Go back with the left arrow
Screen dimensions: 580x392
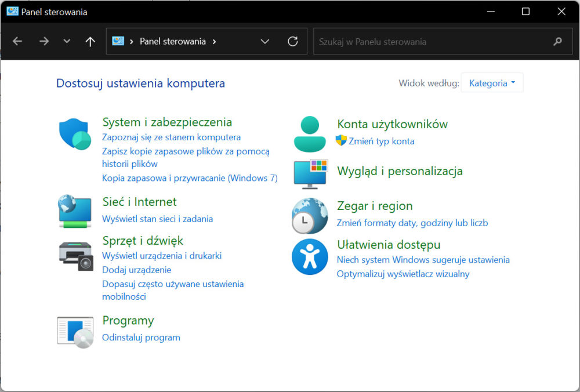click(x=17, y=41)
